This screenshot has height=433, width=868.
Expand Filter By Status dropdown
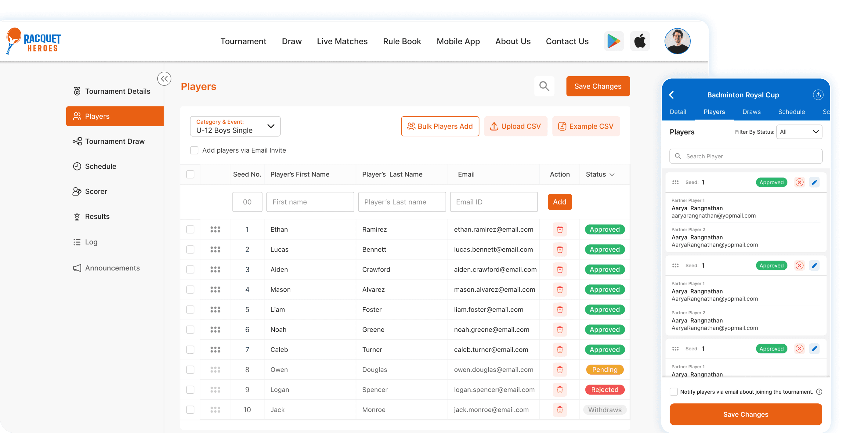click(x=799, y=132)
